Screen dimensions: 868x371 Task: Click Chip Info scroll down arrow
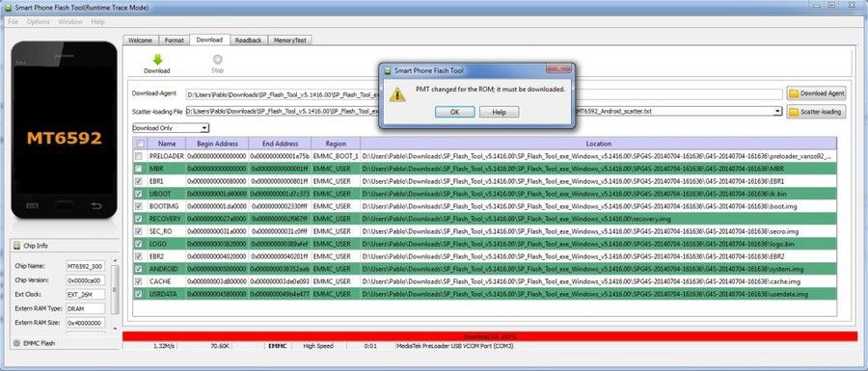tap(115, 329)
